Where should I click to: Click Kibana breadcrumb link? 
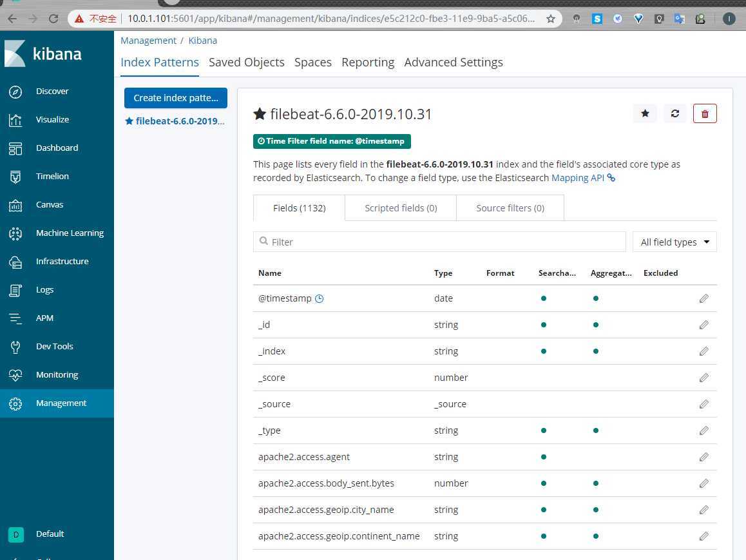[x=203, y=41]
